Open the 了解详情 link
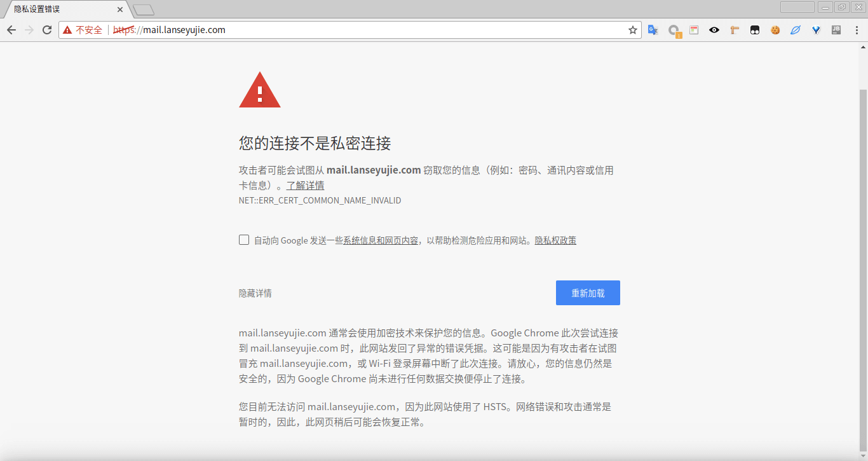 point(305,186)
